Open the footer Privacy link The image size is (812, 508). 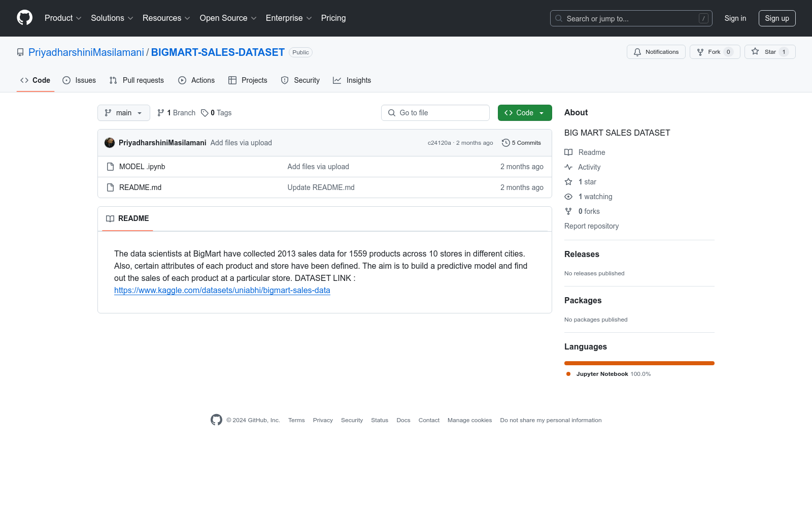(323, 420)
